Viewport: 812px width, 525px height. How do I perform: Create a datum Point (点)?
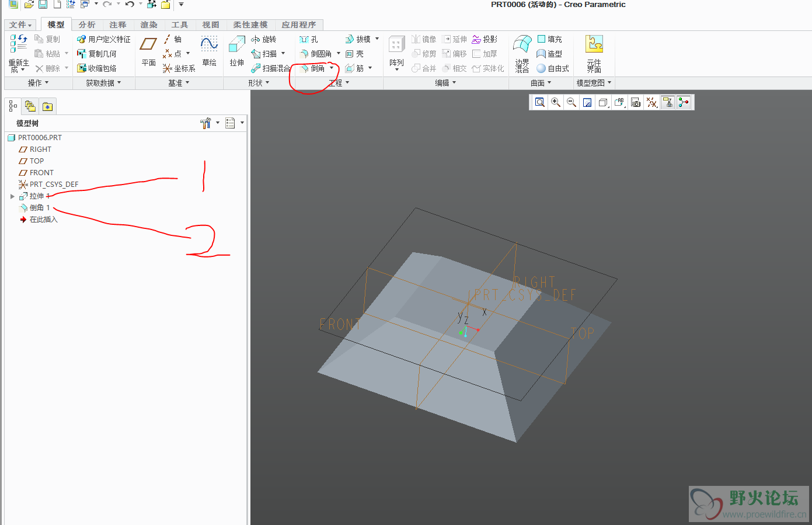172,54
